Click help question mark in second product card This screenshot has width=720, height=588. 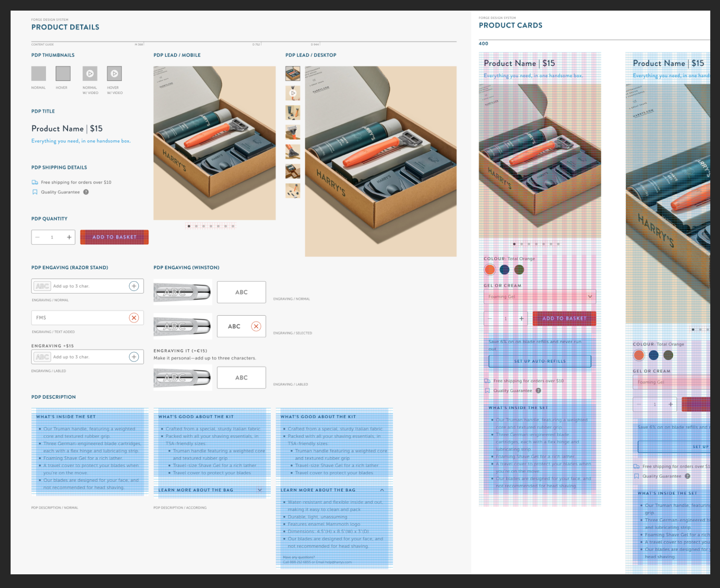pos(687,476)
